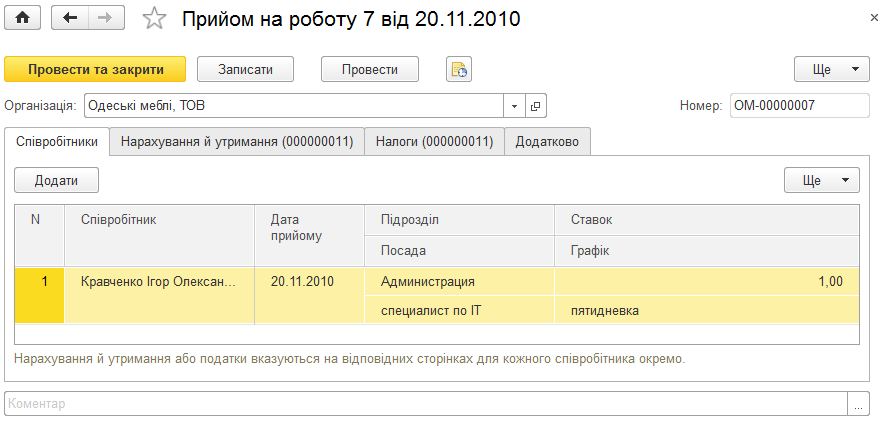Click Посада column header

coord(460,251)
